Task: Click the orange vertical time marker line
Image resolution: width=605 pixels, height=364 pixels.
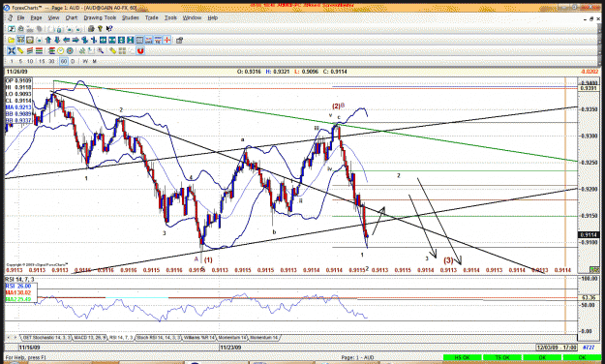Action: click(565, 204)
